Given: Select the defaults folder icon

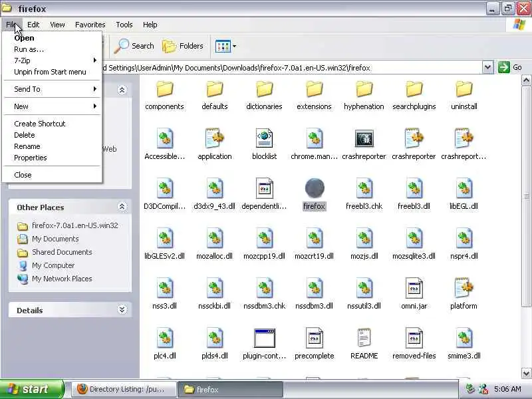Looking at the screenshot, I should tap(214, 90).
